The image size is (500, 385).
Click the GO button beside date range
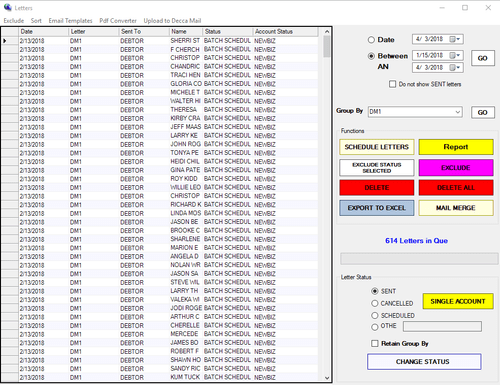tap(483, 58)
